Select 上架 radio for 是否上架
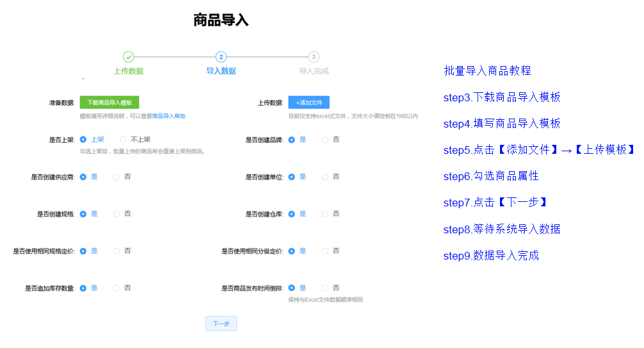The width and height of the screenshot is (644, 348). [83, 140]
